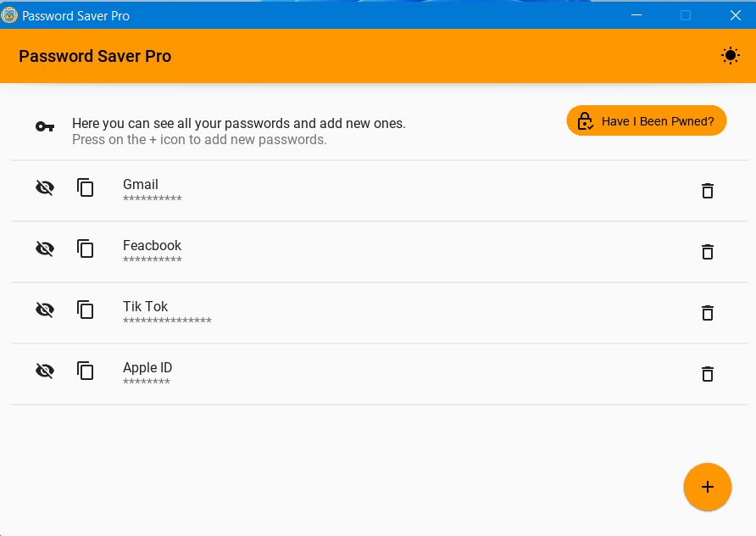Switch theme using the sun icon
Image resolution: width=756 pixels, height=536 pixels.
730,56
